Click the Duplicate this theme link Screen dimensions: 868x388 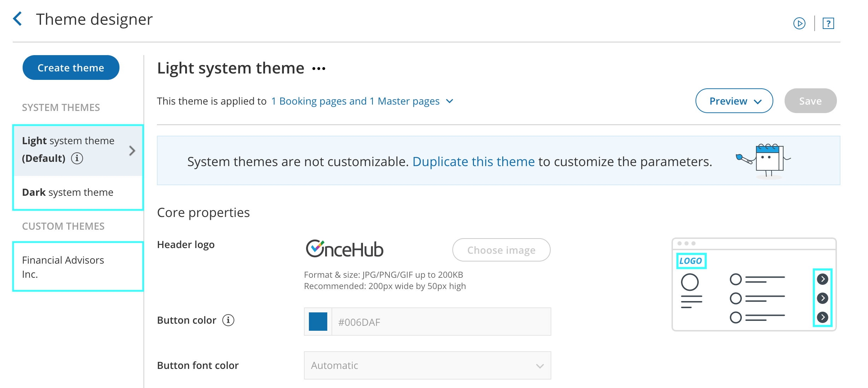point(473,161)
